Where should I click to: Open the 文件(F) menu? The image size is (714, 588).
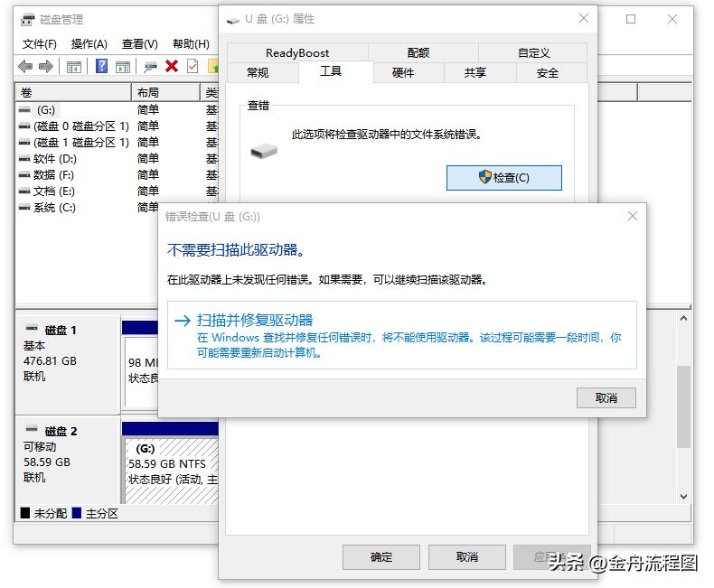point(40,44)
